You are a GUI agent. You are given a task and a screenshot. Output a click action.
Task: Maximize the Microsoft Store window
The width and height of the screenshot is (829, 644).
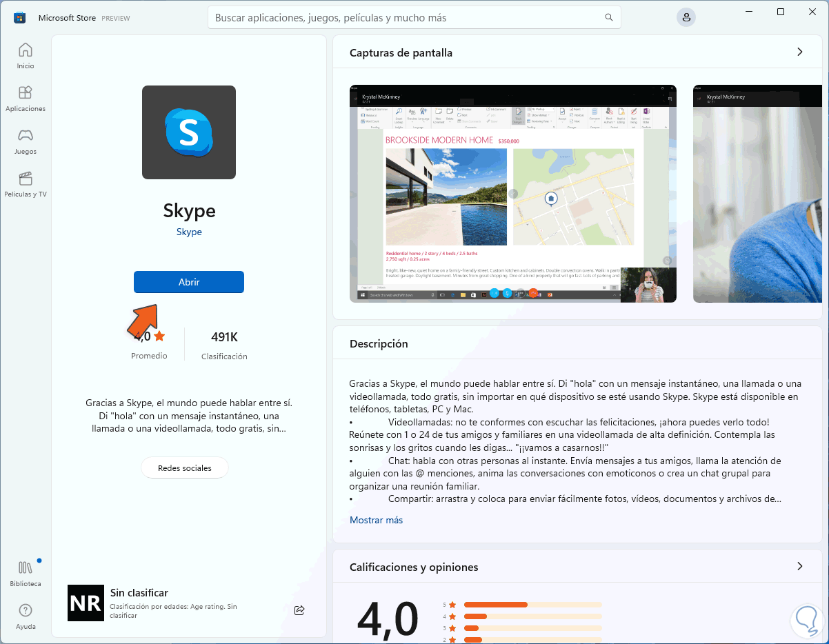point(781,12)
